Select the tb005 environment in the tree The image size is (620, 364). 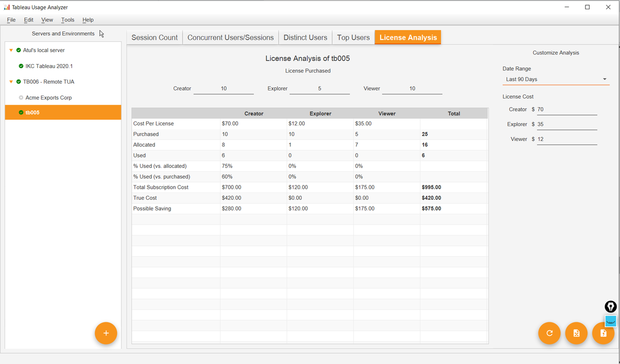[x=63, y=113]
